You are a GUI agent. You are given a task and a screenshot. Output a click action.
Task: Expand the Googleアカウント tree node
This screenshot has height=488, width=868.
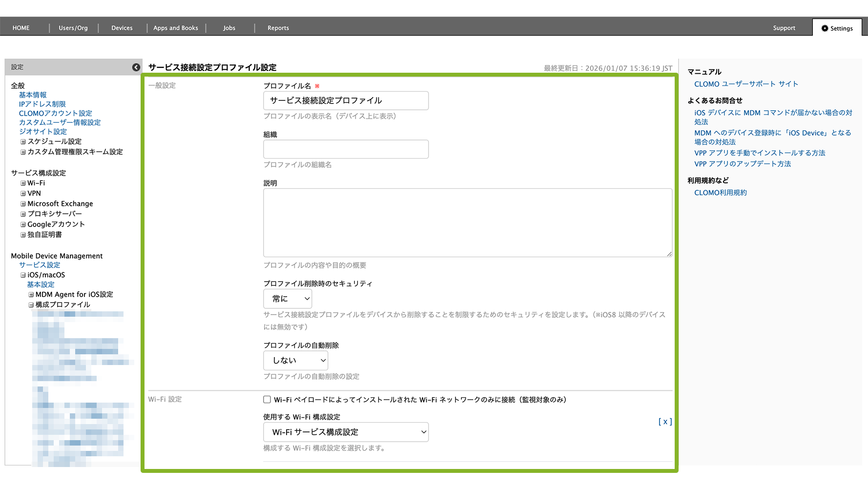[x=23, y=224]
